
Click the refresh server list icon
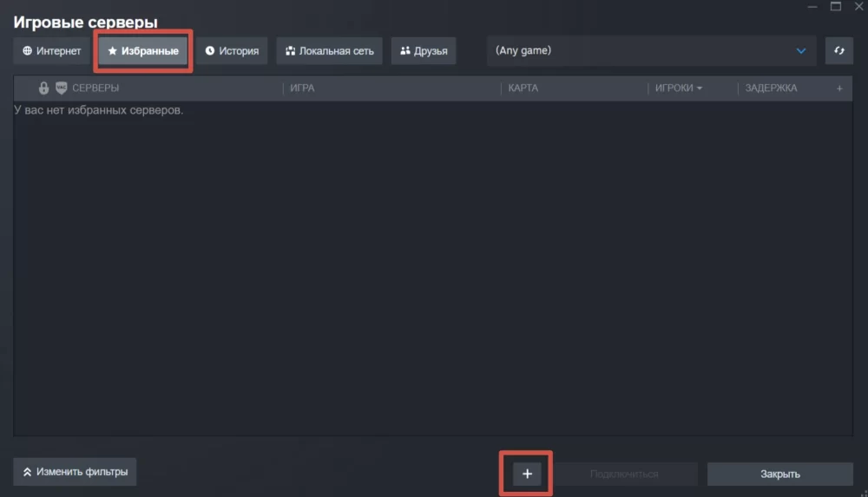(x=838, y=51)
